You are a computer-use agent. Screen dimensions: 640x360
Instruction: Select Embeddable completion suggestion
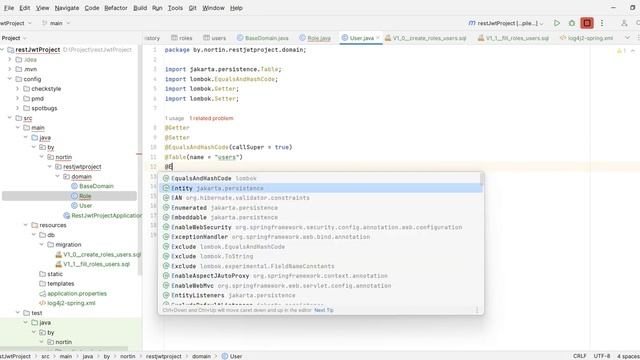pyautogui.click(x=320, y=218)
